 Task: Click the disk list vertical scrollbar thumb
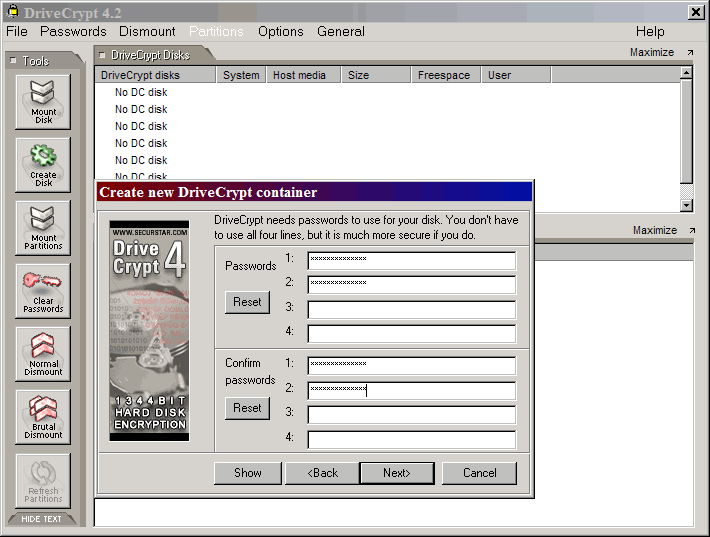[686, 131]
